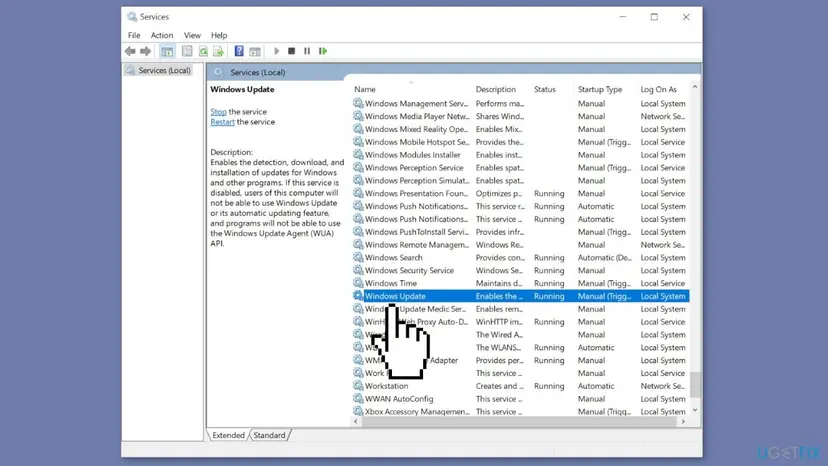Screen dimensions: 828x466
Task: Click the Forward arrow toolbar icon
Action: 145,51
